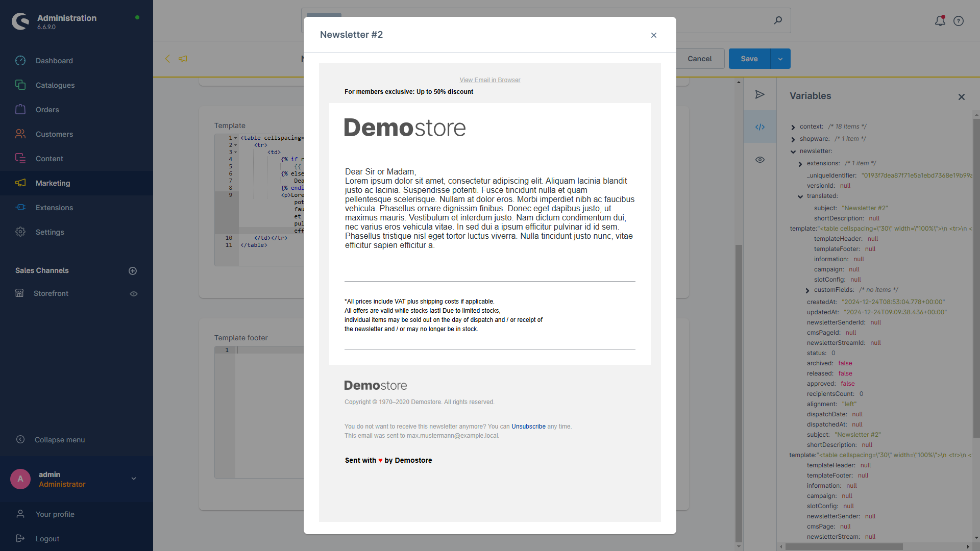Click the admin avatar circle
Viewport: 980px width, 551px height.
tap(20, 479)
